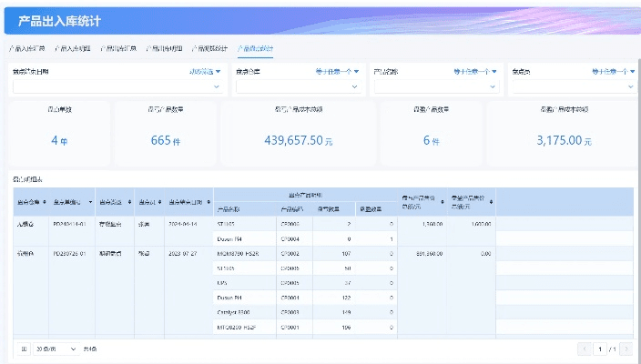The height and width of the screenshot is (364, 641).
Task: Open the 20 条/页 page size dropdown
Action: [x=55, y=349]
